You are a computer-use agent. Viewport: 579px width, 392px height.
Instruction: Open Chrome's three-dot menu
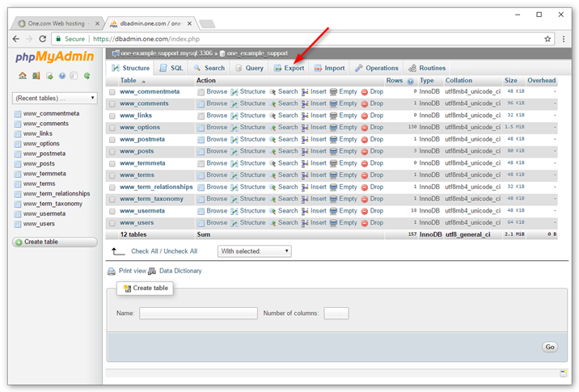pyautogui.click(x=564, y=39)
